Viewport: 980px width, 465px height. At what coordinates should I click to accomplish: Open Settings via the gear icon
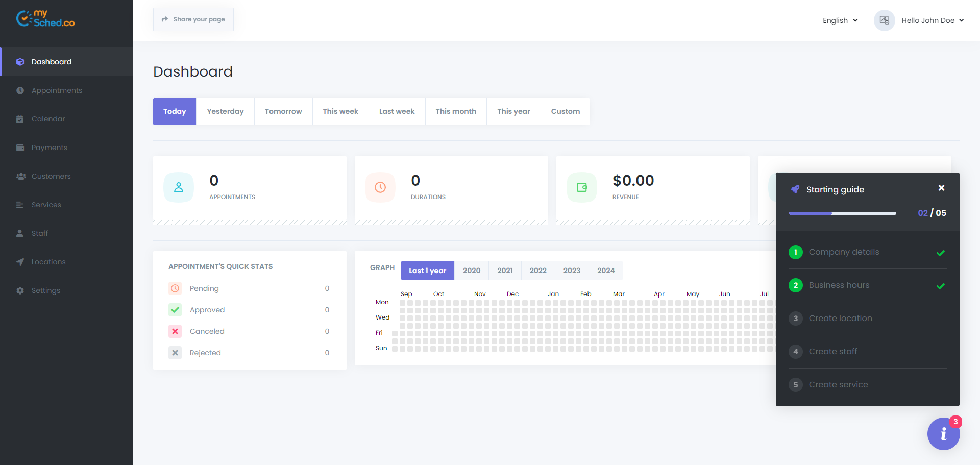click(19, 290)
